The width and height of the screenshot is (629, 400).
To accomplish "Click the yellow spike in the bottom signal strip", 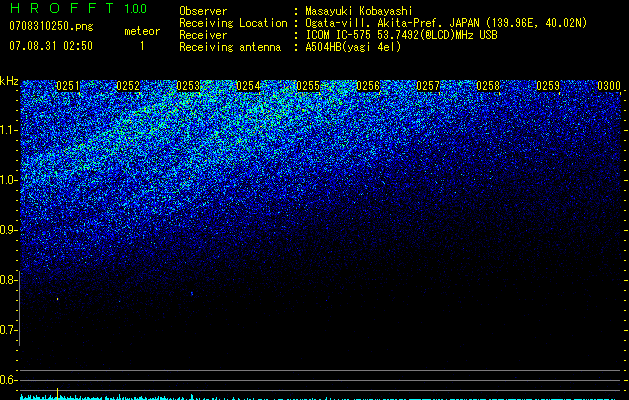I will click(x=58, y=393).
